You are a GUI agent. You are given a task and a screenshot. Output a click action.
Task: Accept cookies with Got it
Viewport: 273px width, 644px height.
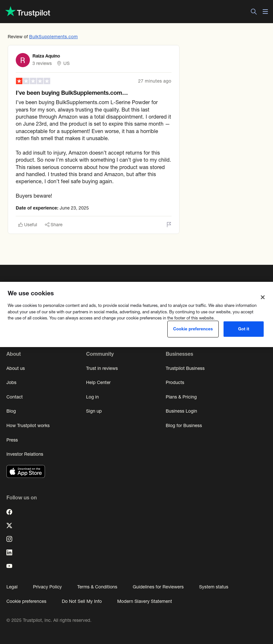tap(243, 329)
